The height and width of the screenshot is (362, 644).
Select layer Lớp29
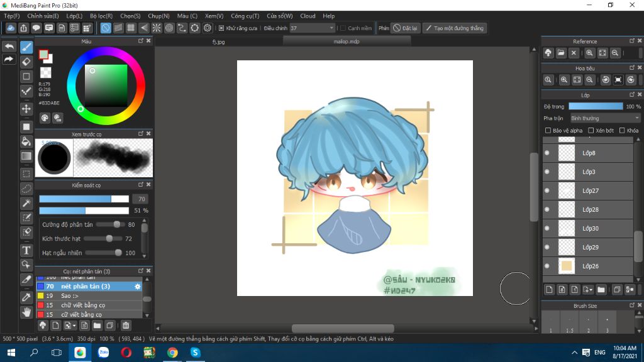pos(588,247)
